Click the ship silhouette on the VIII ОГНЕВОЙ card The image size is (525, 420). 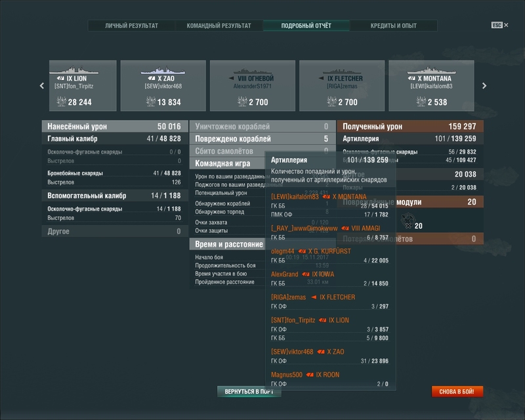(253, 71)
